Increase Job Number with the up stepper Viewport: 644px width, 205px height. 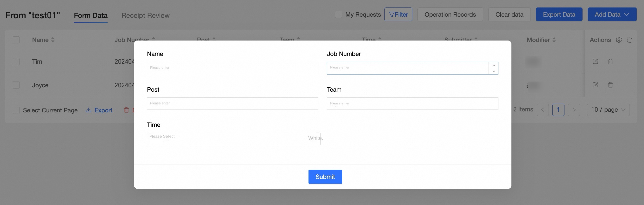click(494, 65)
